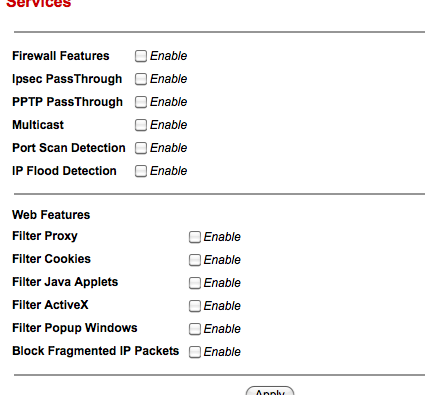Click the Web Features heading text

point(51,215)
